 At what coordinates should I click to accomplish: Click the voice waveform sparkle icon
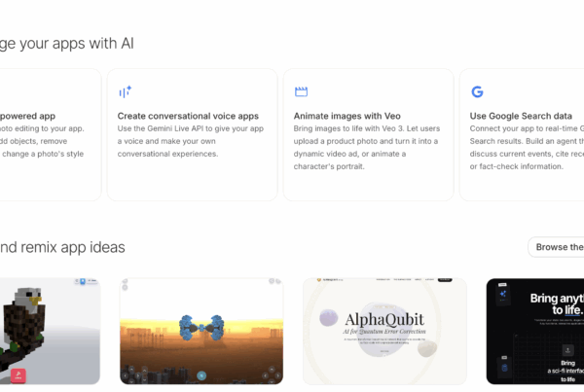(125, 92)
